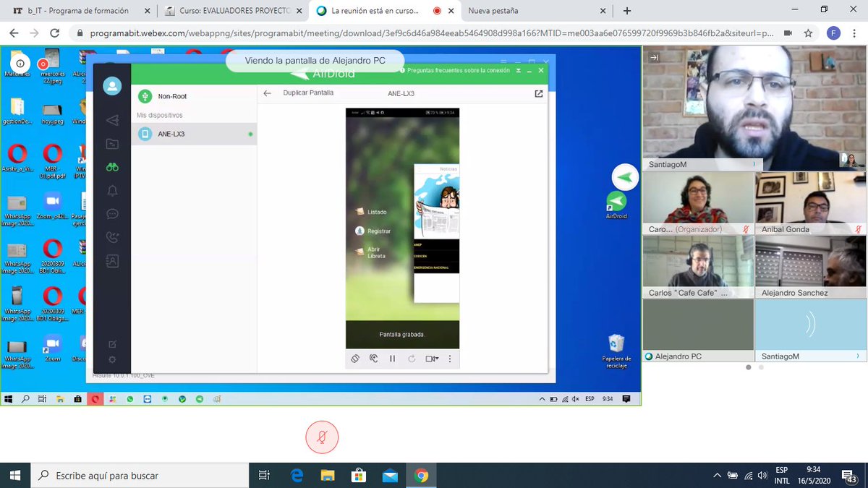868x488 pixels.
Task: Switch to b_IT Programa de formación tab
Action: (x=80, y=11)
